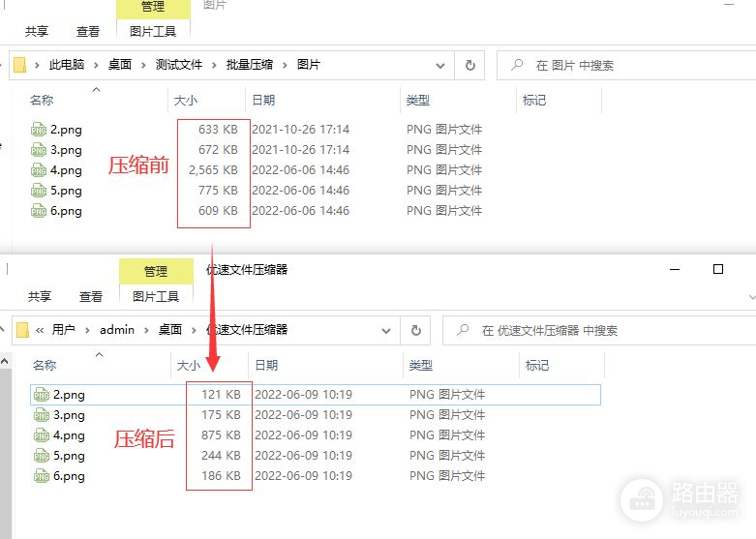Viewport: 756px width, 539px height.
Task: Click 3.png icon in 优速文件压缩器 window
Action: pyautogui.click(x=42, y=415)
